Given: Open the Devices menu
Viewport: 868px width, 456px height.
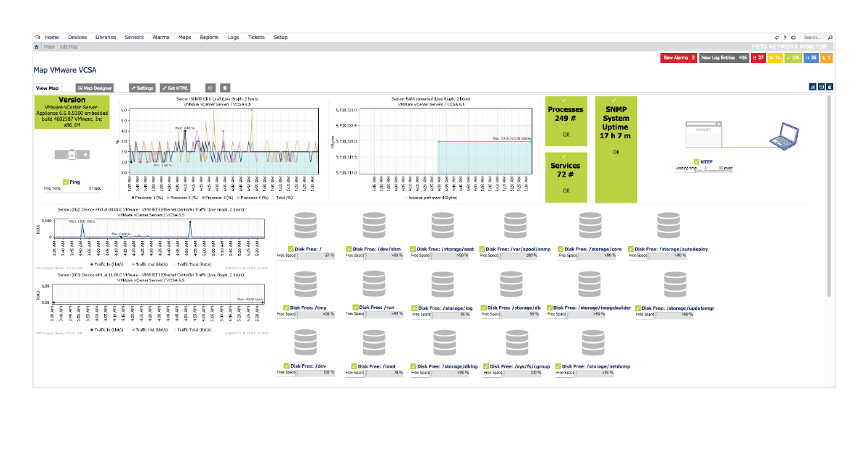Looking at the screenshot, I should click(77, 37).
